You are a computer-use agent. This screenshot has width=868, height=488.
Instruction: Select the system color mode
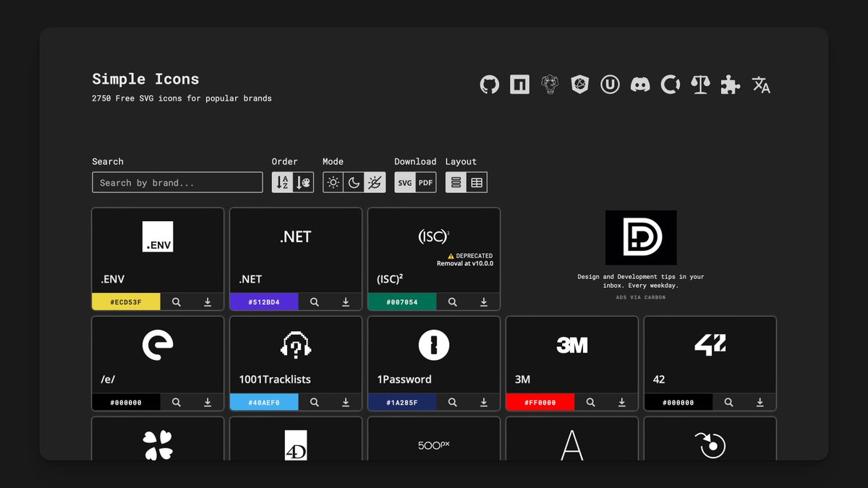375,183
